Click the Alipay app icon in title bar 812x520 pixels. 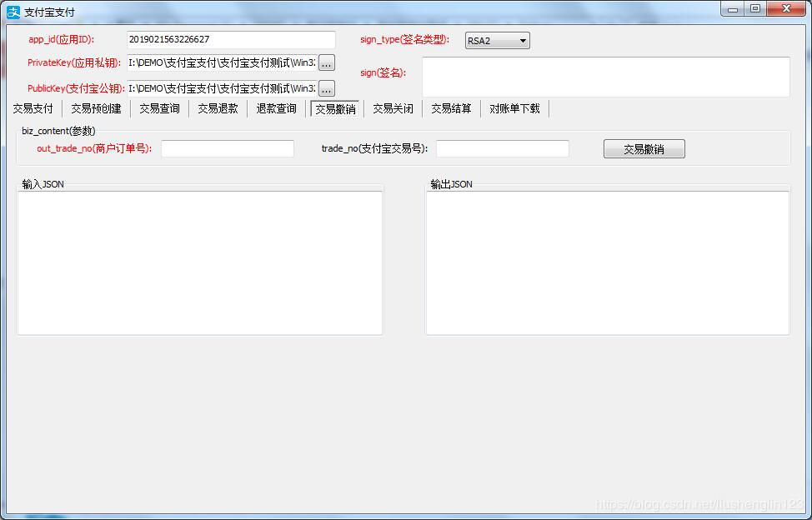13,12
